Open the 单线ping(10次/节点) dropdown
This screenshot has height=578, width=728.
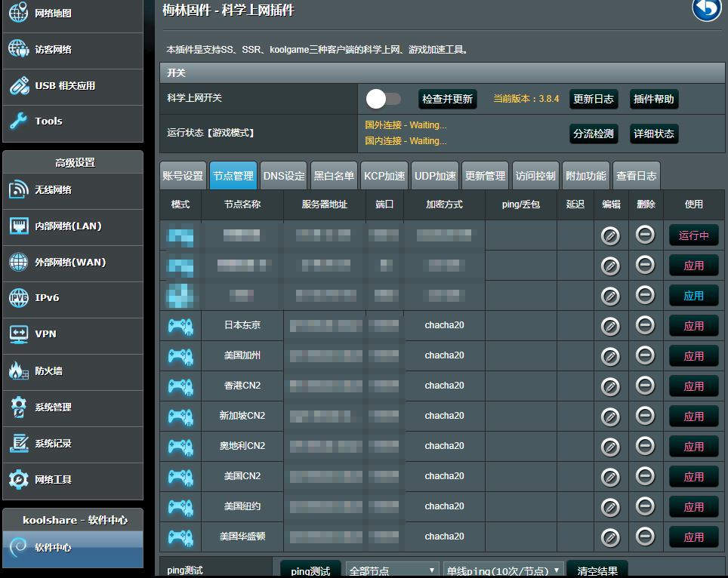(x=503, y=570)
